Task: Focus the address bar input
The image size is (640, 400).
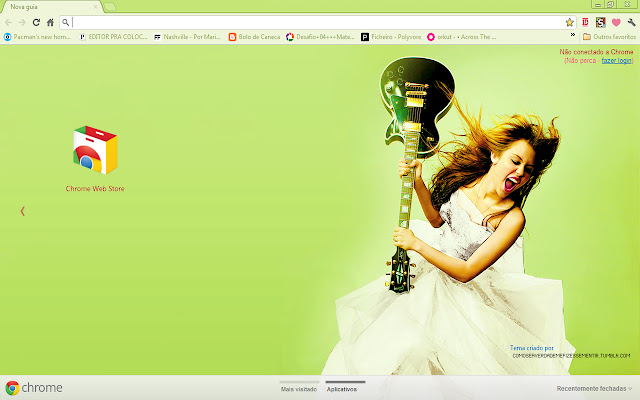Action: click(318, 22)
